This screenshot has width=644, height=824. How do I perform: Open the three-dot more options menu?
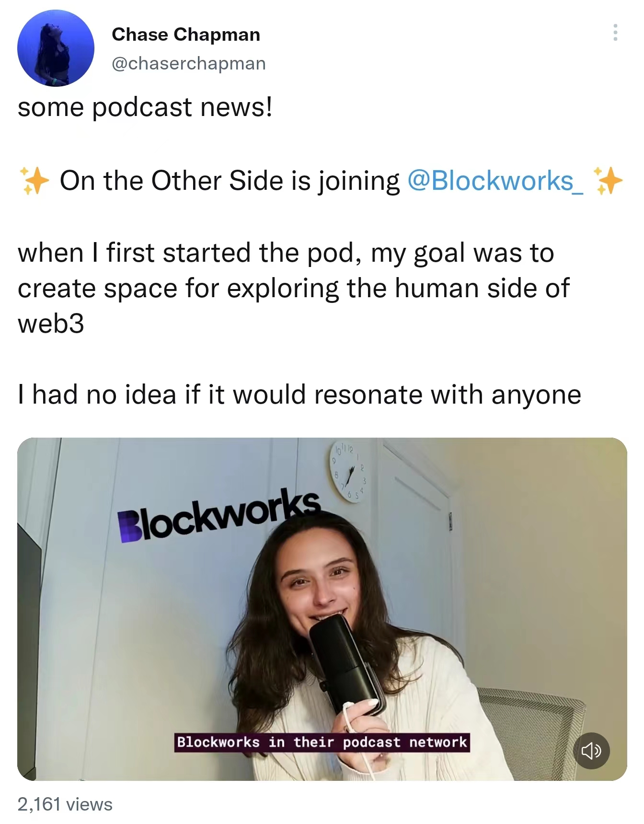click(x=615, y=33)
